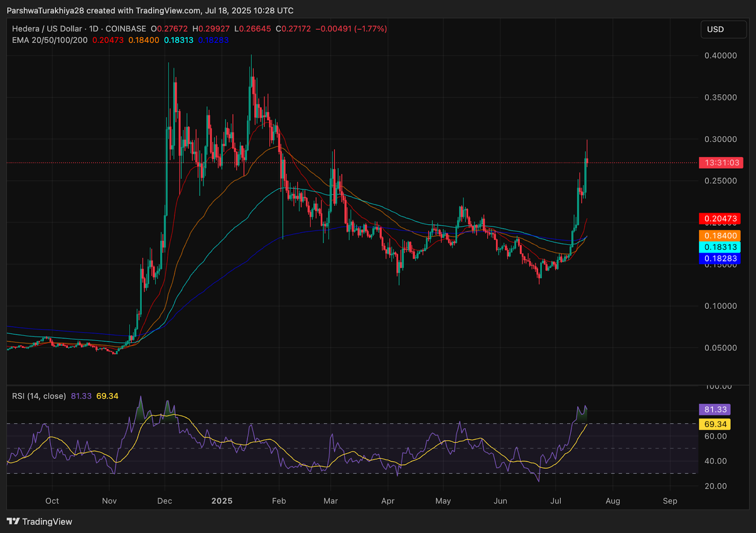The width and height of the screenshot is (756, 533).
Task: Click the red EMA value 0.20473 in legend
Action: 108,40
